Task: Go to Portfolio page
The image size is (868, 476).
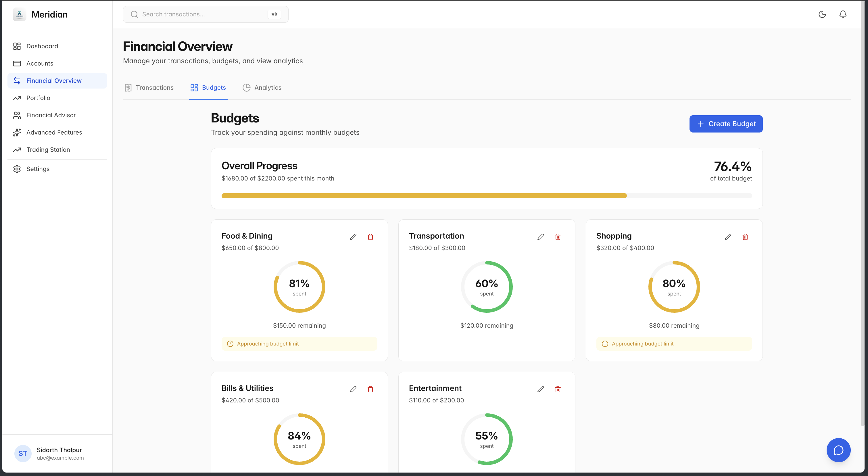Action: [x=38, y=98]
